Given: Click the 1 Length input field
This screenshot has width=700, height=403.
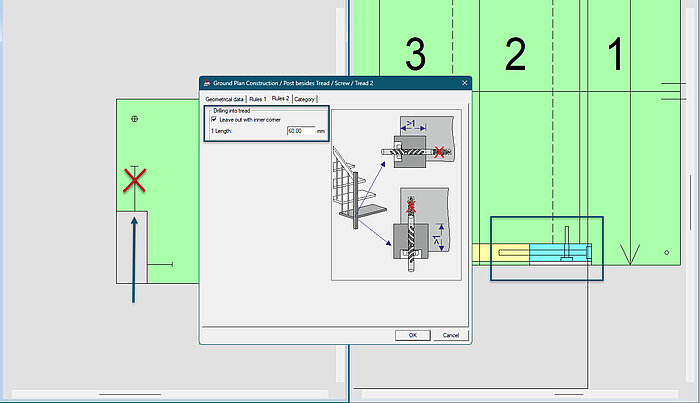Looking at the screenshot, I should click(x=301, y=131).
